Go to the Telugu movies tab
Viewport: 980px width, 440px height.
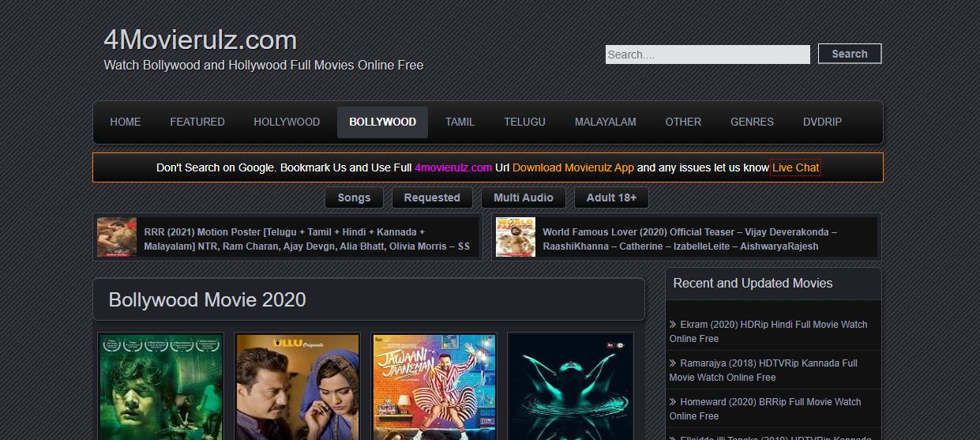coord(524,122)
